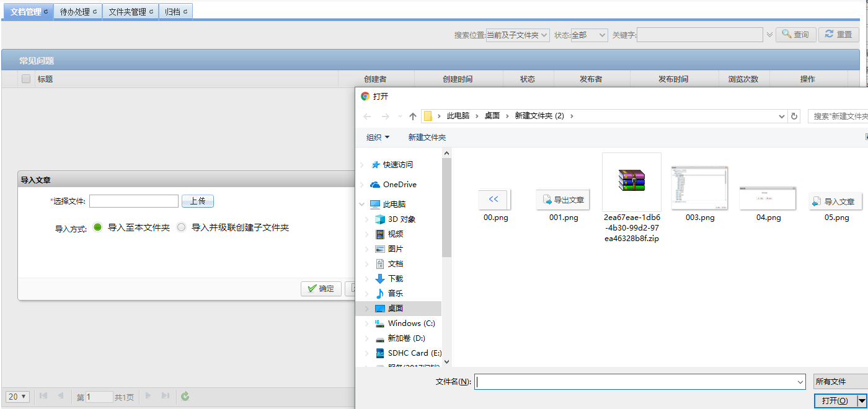Viewport: 868px width, 409px height.
Task: Open the Music folder icon (音乐)
Action: (x=380, y=294)
